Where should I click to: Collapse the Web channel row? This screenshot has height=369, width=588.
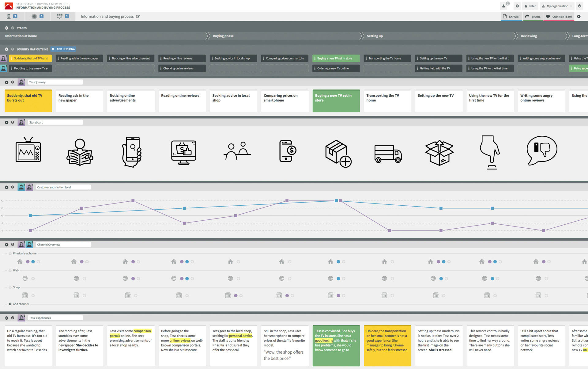click(6, 270)
